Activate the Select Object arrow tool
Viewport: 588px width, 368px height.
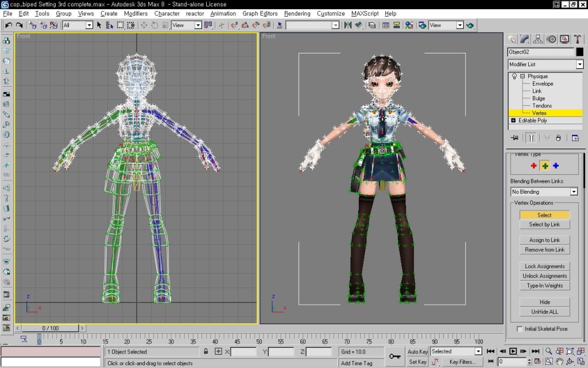[x=99, y=25]
